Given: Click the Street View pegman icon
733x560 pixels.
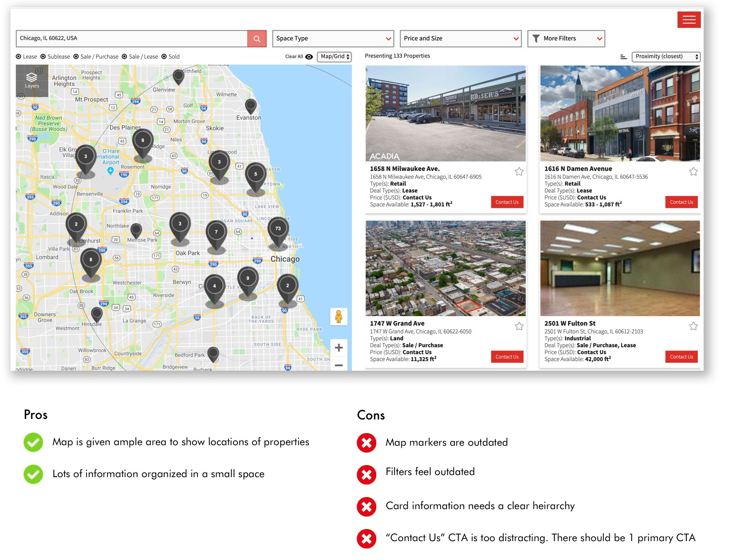Looking at the screenshot, I should pyautogui.click(x=338, y=316).
